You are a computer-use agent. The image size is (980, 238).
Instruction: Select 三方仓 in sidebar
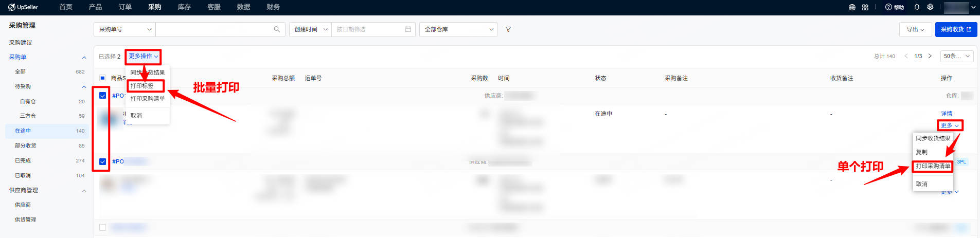click(28, 116)
